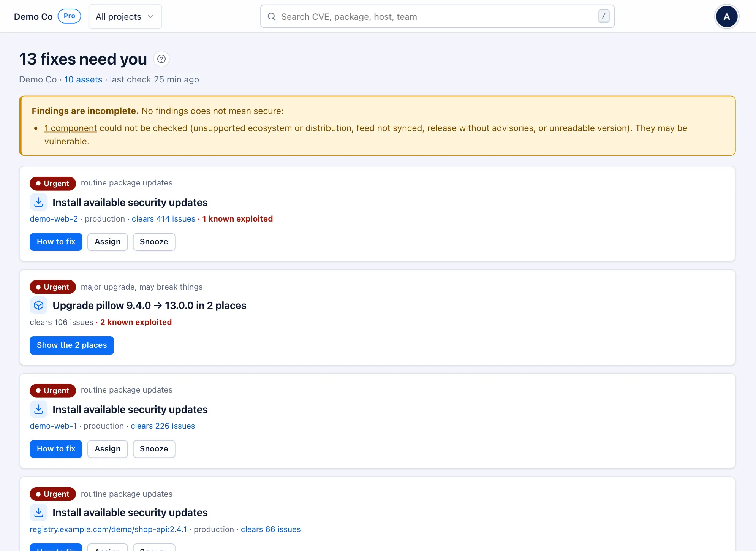Image resolution: width=756 pixels, height=551 pixels.
Task: Open the demo-web-1 host link
Action: tap(54, 426)
